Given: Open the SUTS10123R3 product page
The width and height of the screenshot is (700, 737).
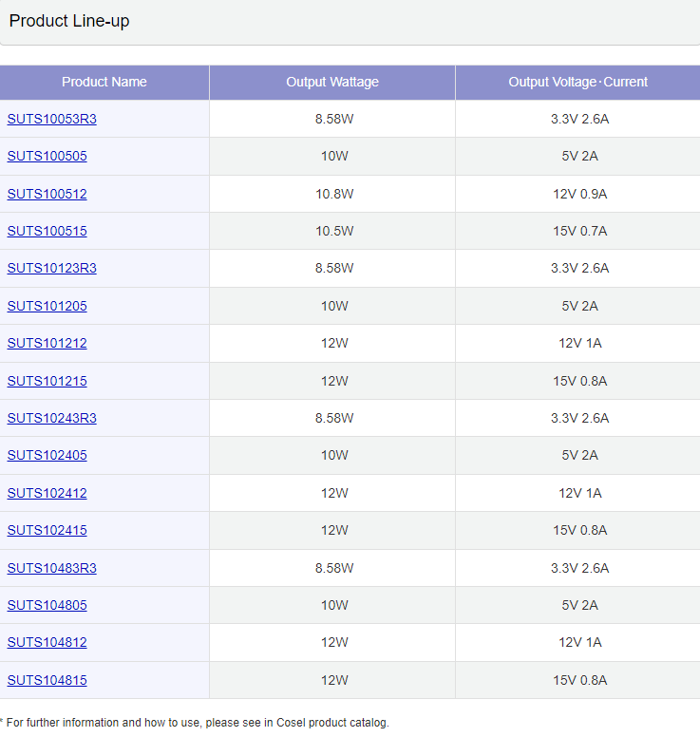Looking at the screenshot, I should coord(51,268).
